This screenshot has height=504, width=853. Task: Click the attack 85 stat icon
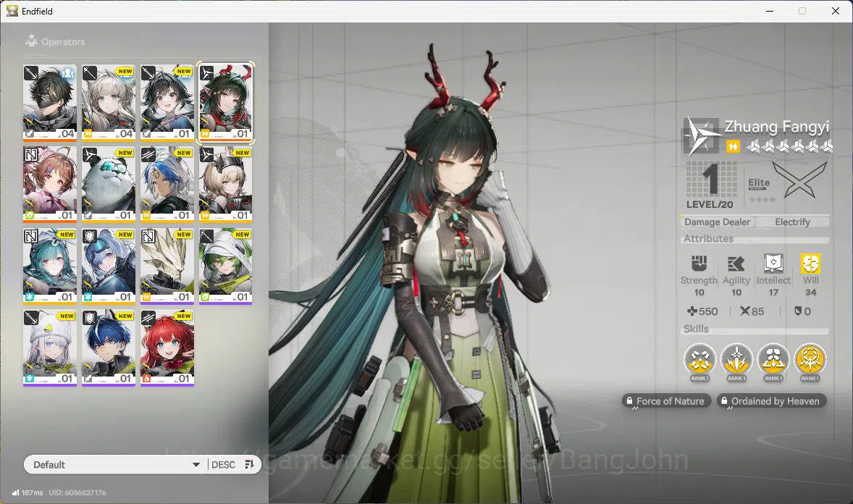pyautogui.click(x=744, y=311)
